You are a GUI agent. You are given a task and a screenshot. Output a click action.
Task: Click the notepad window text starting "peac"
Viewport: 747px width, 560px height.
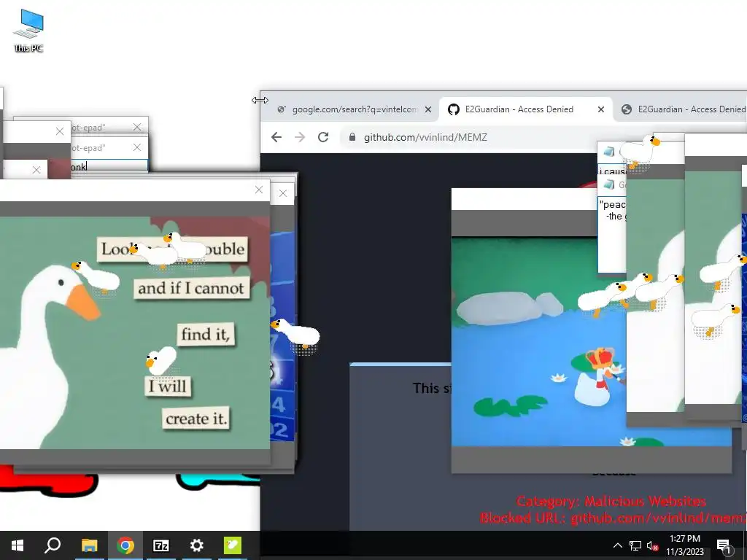tap(613, 210)
